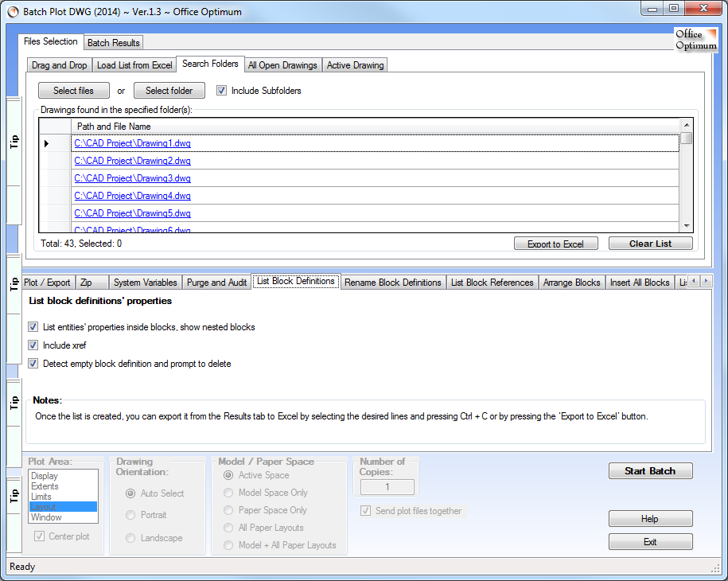Click the Select files button

click(x=73, y=91)
